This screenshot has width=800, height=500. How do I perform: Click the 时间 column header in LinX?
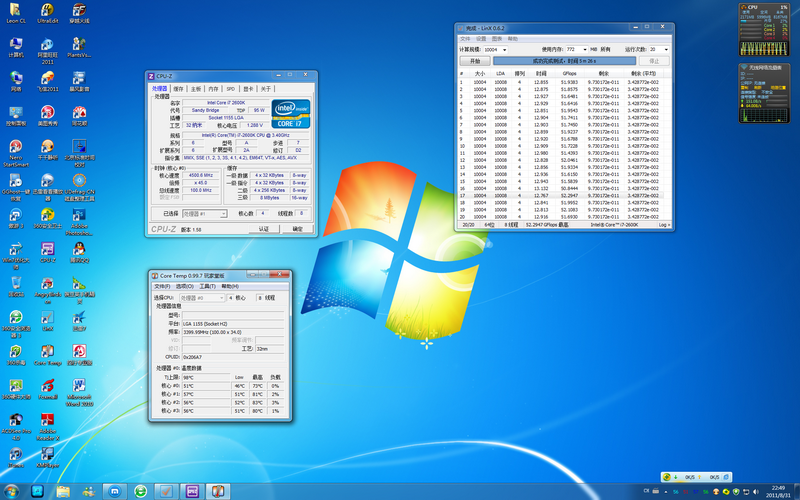[541, 73]
